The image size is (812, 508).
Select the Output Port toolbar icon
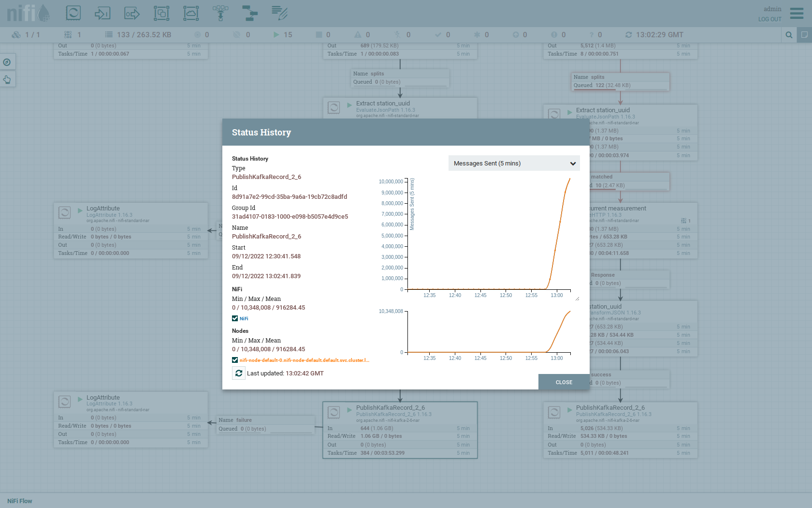click(132, 13)
